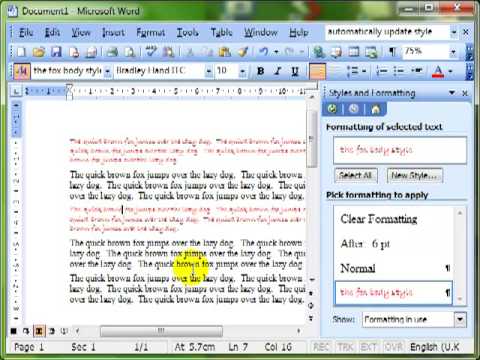480x360 pixels.
Task: Toggle Bold formatting
Action: click(x=261, y=71)
